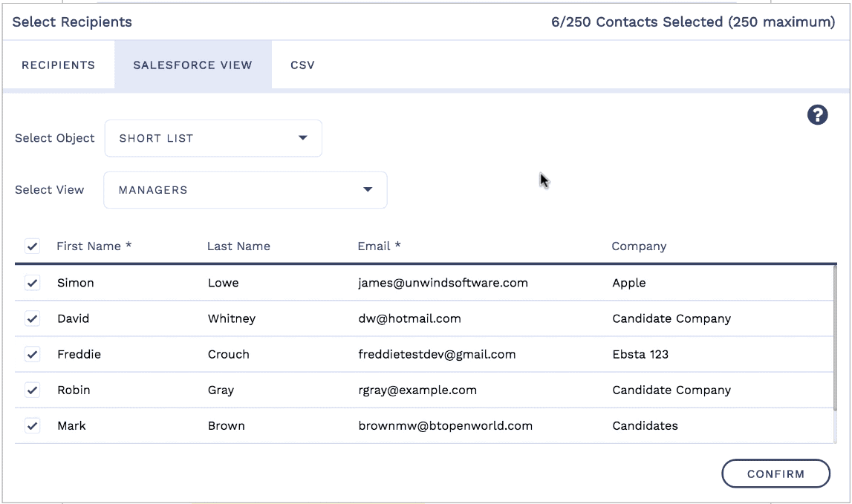Click the help question mark icon
The height and width of the screenshot is (504, 852).
click(x=817, y=115)
